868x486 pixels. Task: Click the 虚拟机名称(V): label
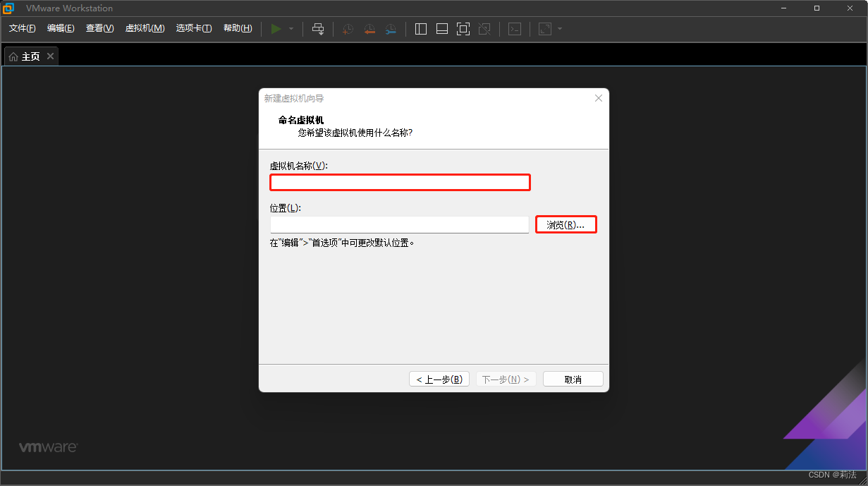click(x=299, y=166)
